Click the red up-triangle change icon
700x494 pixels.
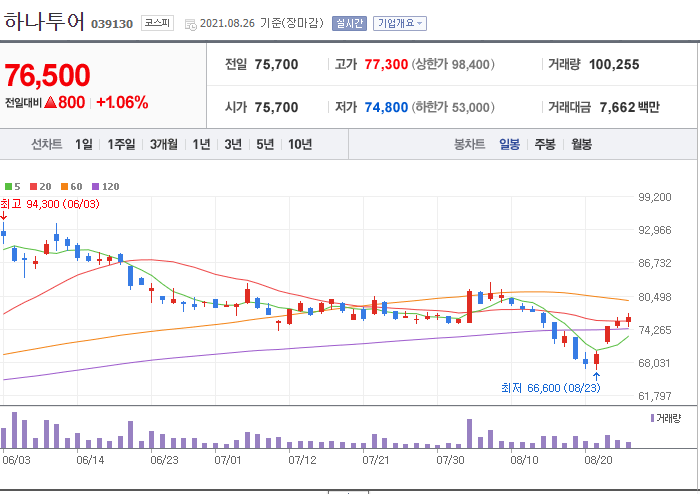pos(50,102)
